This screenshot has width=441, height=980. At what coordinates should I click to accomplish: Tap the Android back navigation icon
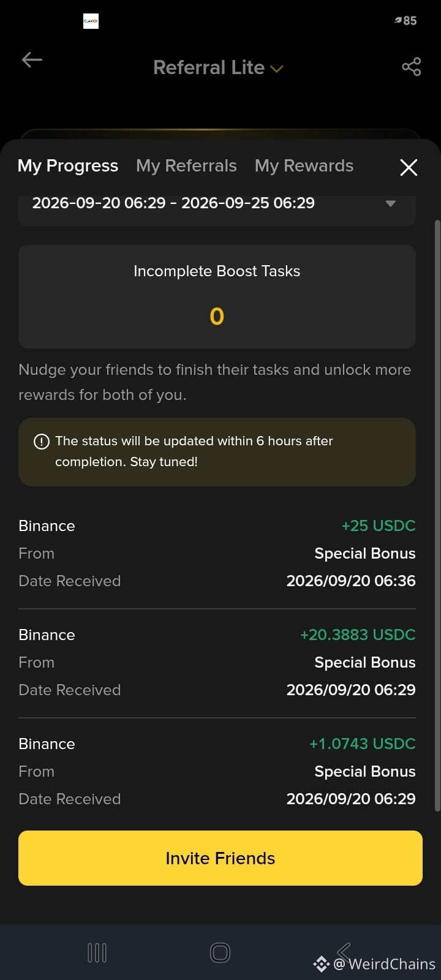(x=344, y=952)
